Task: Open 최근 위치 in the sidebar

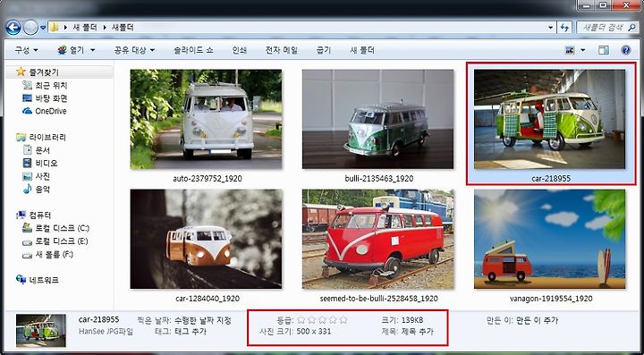Action: click(x=51, y=85)
